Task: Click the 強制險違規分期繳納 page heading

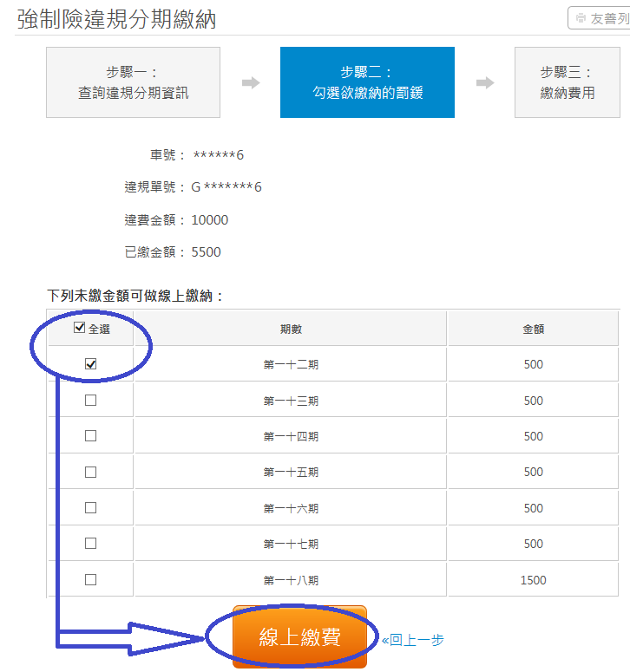Action: coord(116,19)
